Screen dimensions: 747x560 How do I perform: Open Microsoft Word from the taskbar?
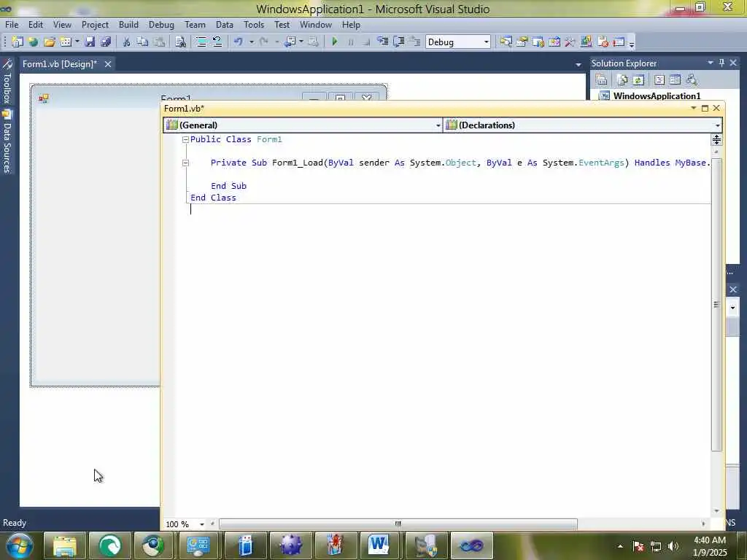379,545
